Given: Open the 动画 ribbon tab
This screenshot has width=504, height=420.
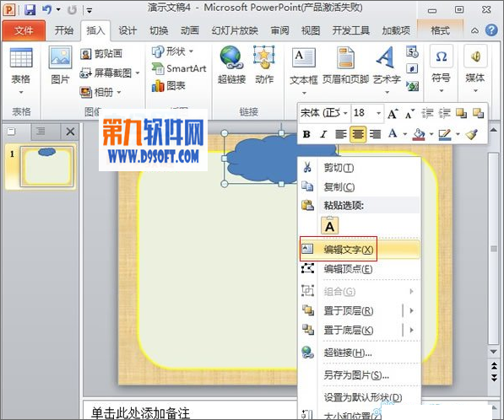Looking at the screenshot, I should pos(190,30).
